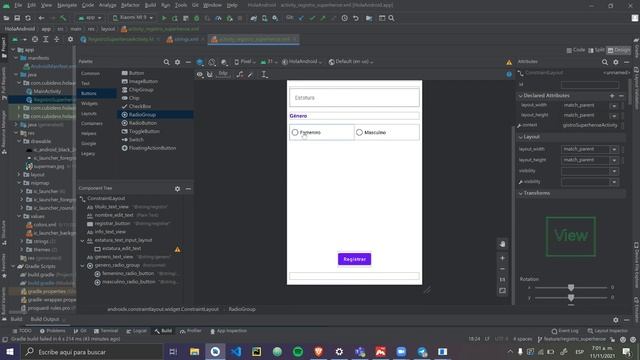Open Layout section layout_width dropdown arrow

613,149
